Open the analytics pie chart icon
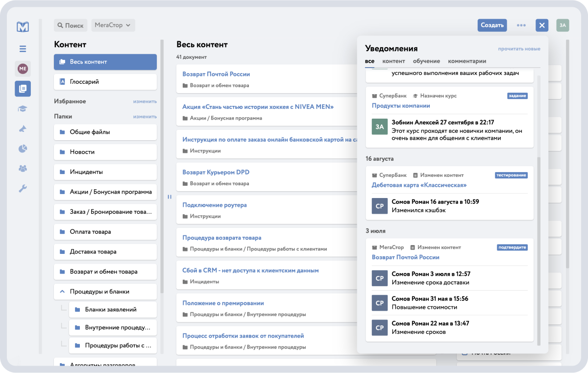 click(x=23, y=148)
